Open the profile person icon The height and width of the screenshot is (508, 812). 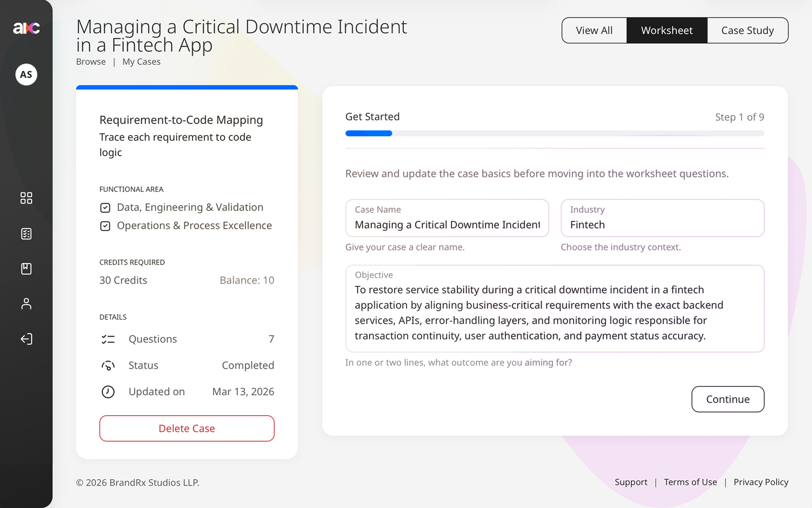click(x=26, y=303)
